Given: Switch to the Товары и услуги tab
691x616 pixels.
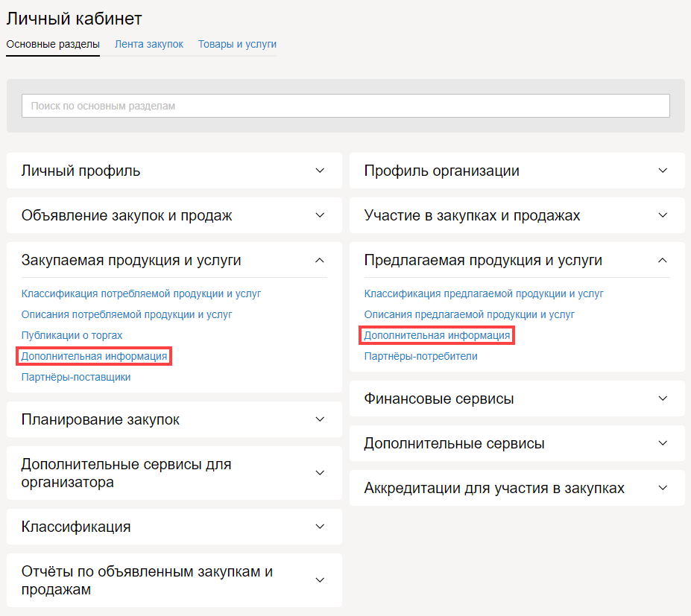Looking at the screenshot, I should 237,45.
